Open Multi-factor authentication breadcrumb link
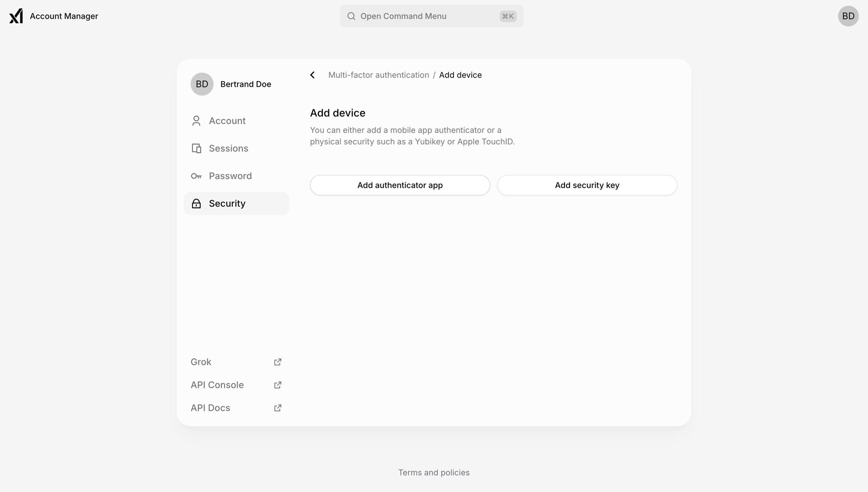Screen dimensions: 868x492 (379, 75)
